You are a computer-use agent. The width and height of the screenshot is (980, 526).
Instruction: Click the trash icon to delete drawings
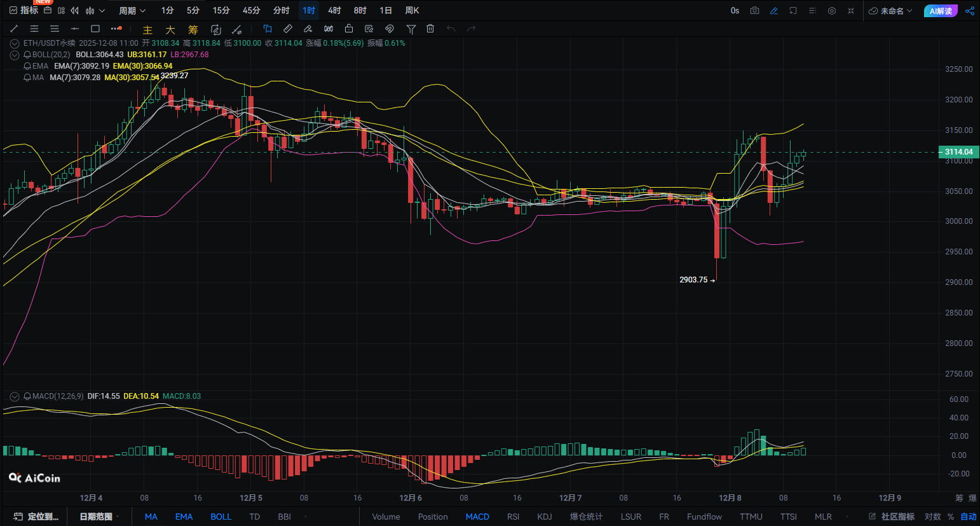430,29
